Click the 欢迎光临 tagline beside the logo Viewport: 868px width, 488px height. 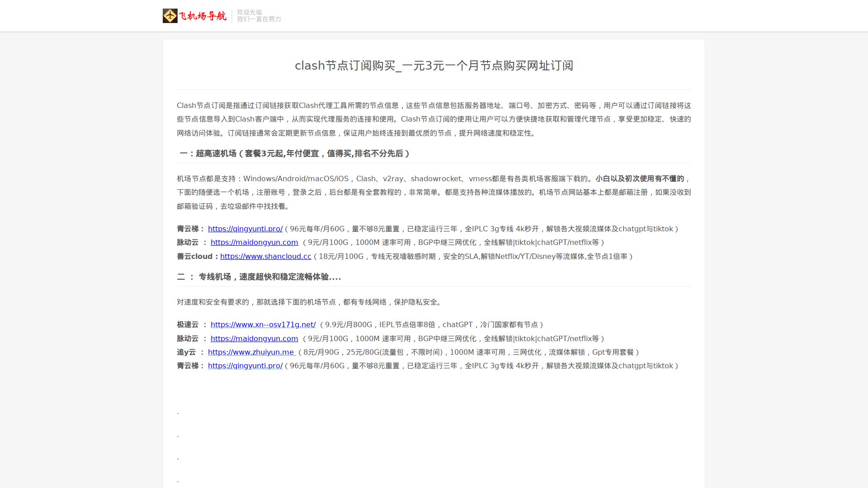pyautogui.click(x=250, y=12)
